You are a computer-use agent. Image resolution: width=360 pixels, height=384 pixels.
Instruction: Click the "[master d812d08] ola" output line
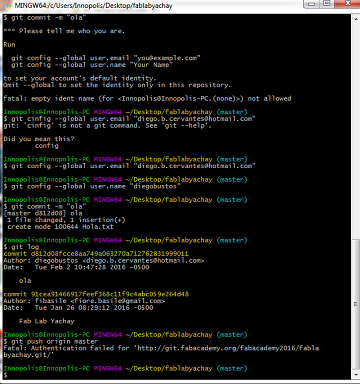point(43,213)
